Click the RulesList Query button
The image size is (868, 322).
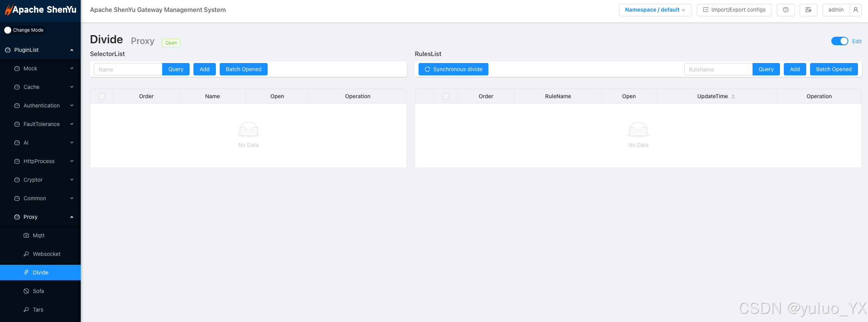[766, 69]
